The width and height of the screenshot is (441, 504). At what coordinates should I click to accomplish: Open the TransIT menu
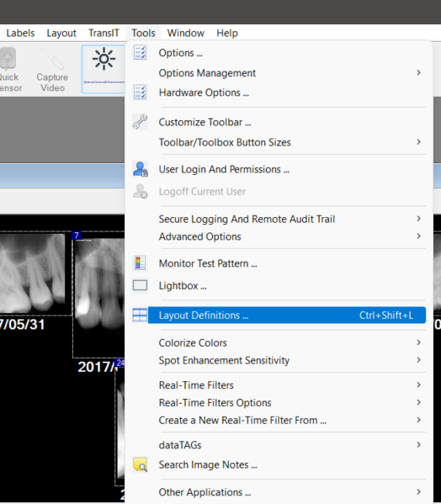(x=104, y=33)
